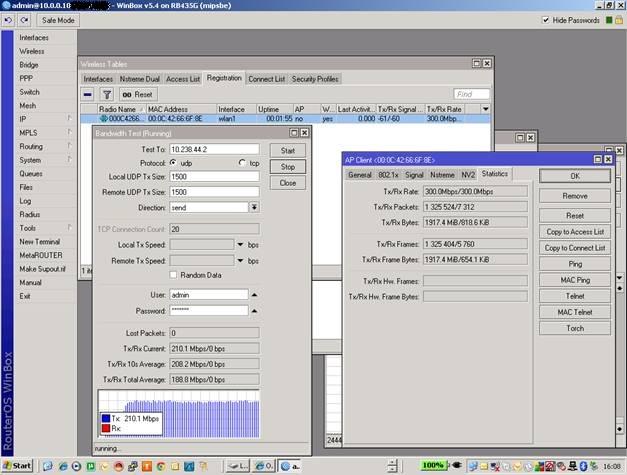Open the Windows Start menu
The width and height of the screenshot is (627, 475).
coord(17,466)
